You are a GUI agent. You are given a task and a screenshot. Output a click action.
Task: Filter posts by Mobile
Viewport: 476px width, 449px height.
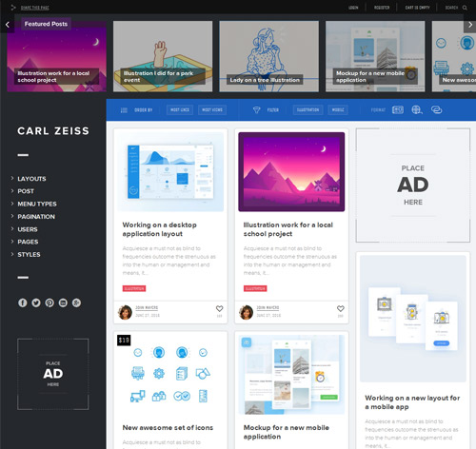338,110
